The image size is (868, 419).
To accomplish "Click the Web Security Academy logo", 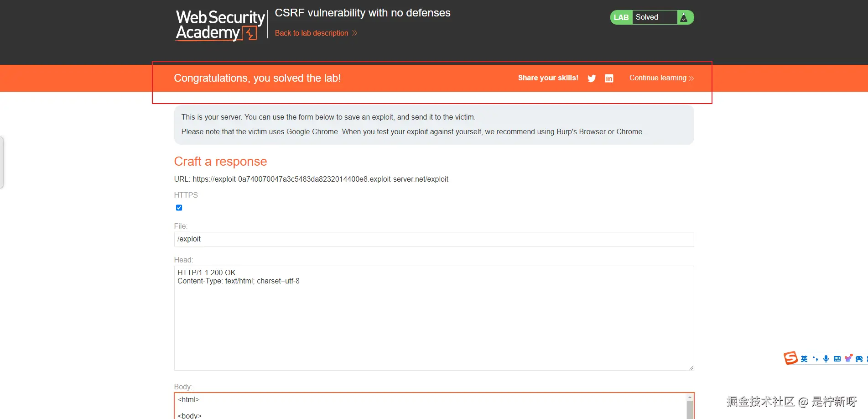I will pos(220,26).
